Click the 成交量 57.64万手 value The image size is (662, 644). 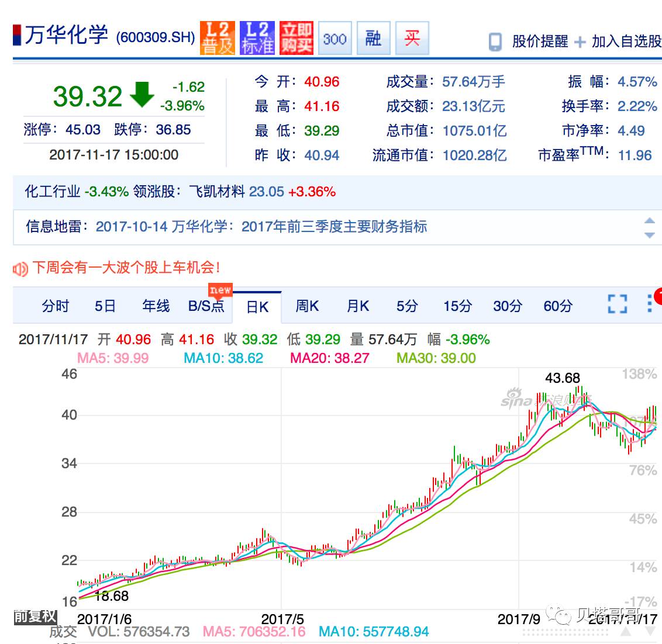[x=473, y=81]
